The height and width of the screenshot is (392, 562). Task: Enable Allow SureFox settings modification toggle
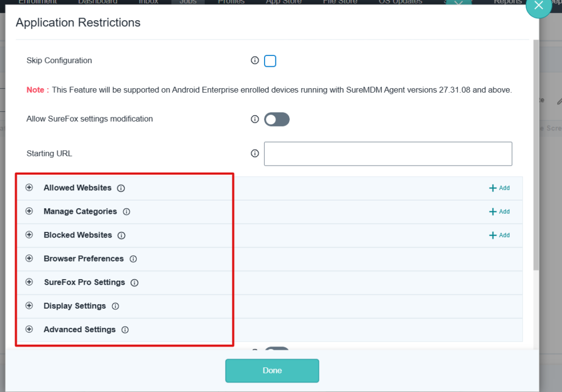pyautogui.click(x=277, y=120)
